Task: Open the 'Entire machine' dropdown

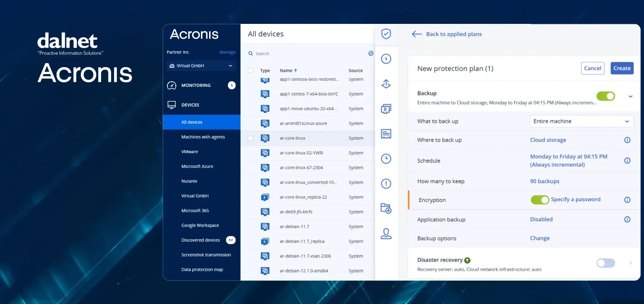Action: [581, 121]
